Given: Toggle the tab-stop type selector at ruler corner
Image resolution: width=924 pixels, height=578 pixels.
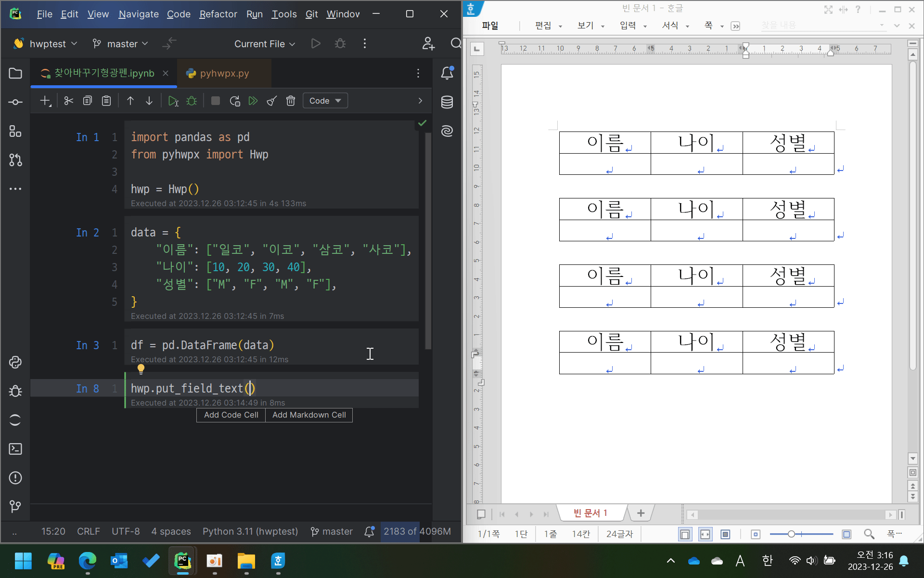Looking at the screenshot, I should point(476,48).
